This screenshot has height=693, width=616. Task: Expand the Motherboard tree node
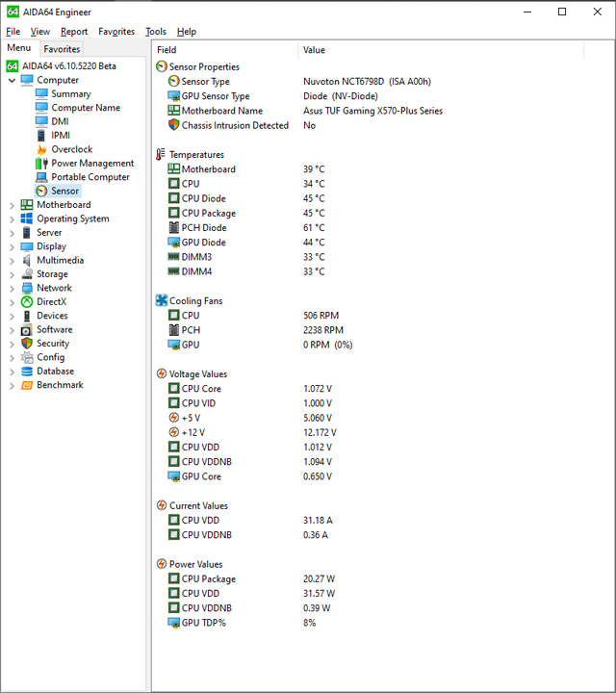(12, 205)
